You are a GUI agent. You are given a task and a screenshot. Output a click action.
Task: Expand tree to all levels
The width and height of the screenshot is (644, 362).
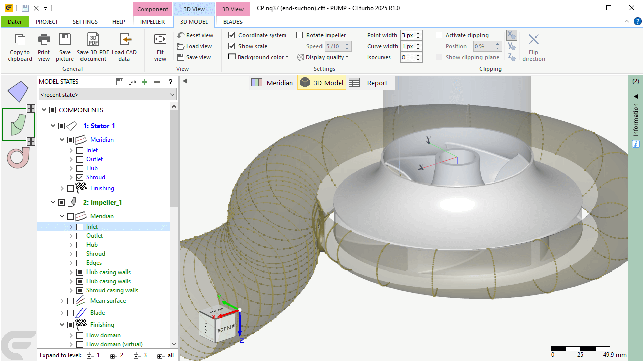click(x=166, y=355)
